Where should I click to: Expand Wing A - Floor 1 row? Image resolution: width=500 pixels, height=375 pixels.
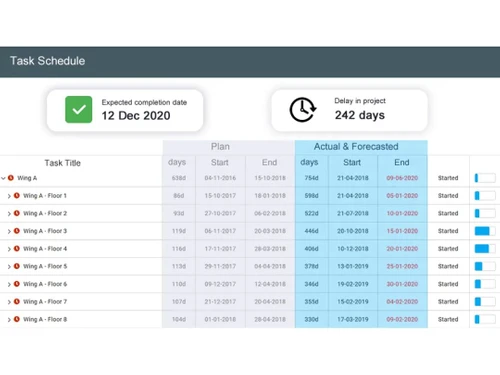click(9, 196)
